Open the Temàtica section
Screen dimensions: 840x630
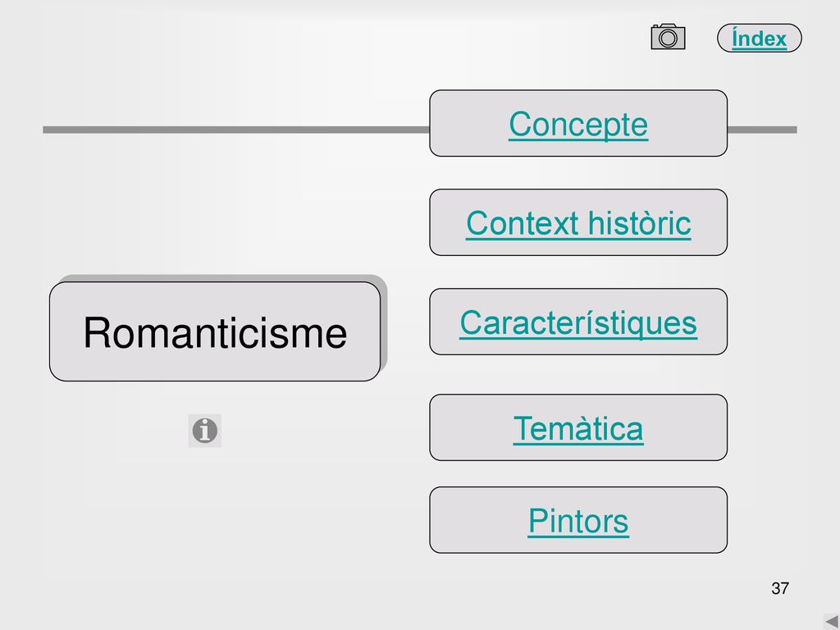click(578, 428)
